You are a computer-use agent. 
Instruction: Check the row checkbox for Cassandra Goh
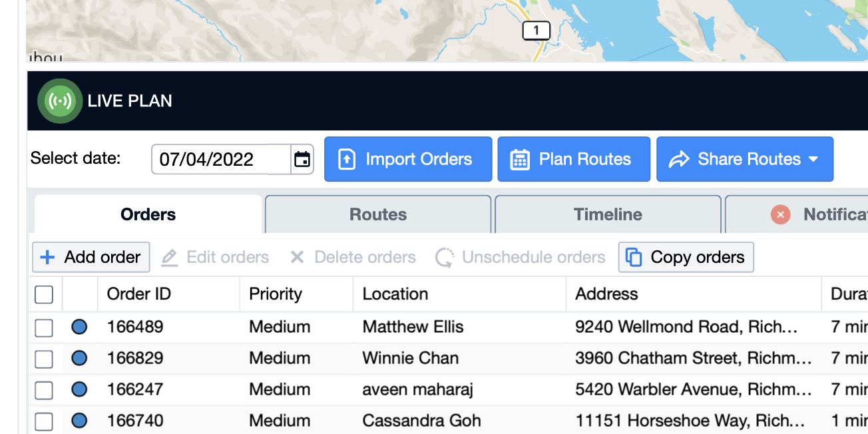click(x=44, y=421)
